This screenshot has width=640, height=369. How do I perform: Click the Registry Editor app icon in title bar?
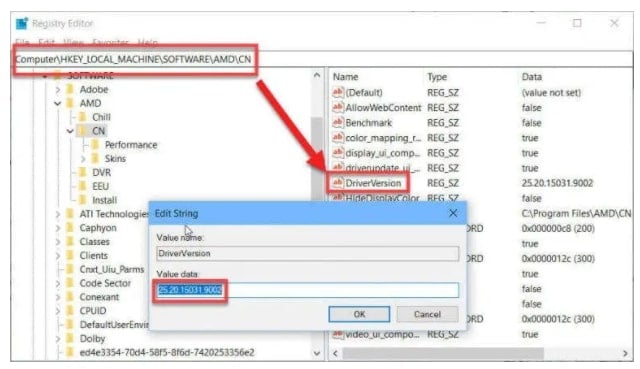22,23
